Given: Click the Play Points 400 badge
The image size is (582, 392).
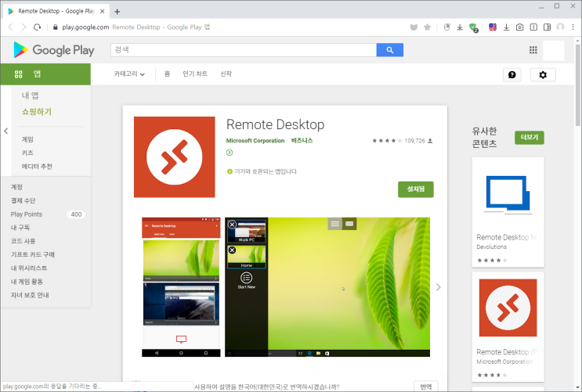Looking at the screenshot, I should tap(76, 214).
